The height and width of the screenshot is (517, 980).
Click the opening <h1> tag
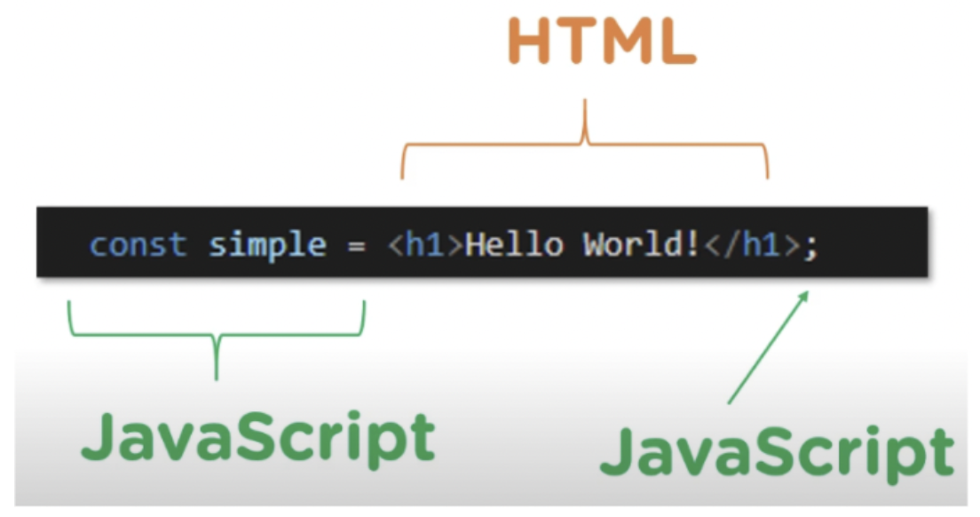[425, 243]
